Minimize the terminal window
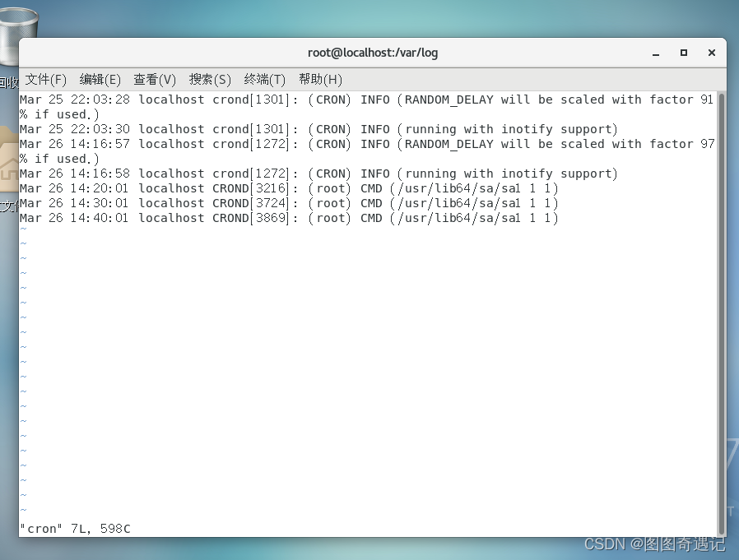Viewport: 739px width, 560px height. pos(656,53)
